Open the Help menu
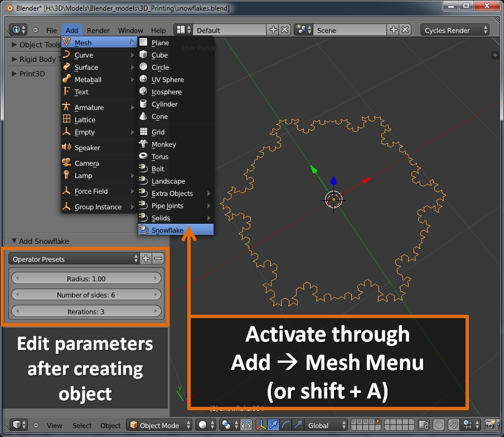The width and height of the screenshot is (504, 437). 158,30
